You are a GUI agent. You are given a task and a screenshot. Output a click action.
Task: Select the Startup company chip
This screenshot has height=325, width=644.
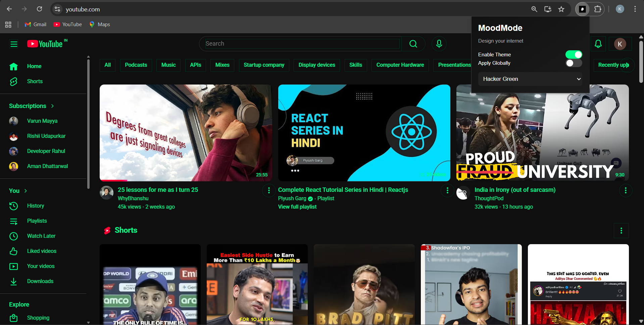tap(264, 65)
